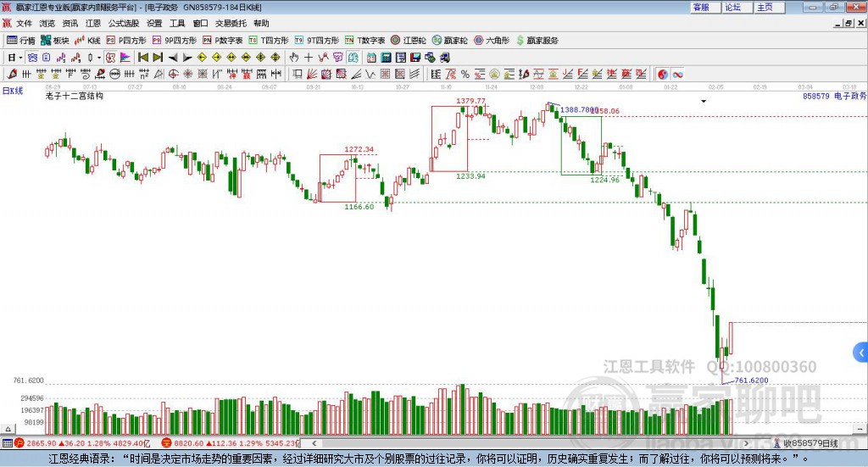
Task: Jump to first bar icon
Action: tap(142, 58)
